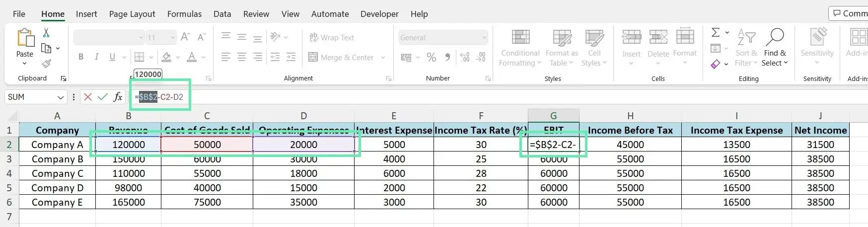This screenshot has width=868, height=227.
Task: Open the File menu
Action: [x=19, y=14]
